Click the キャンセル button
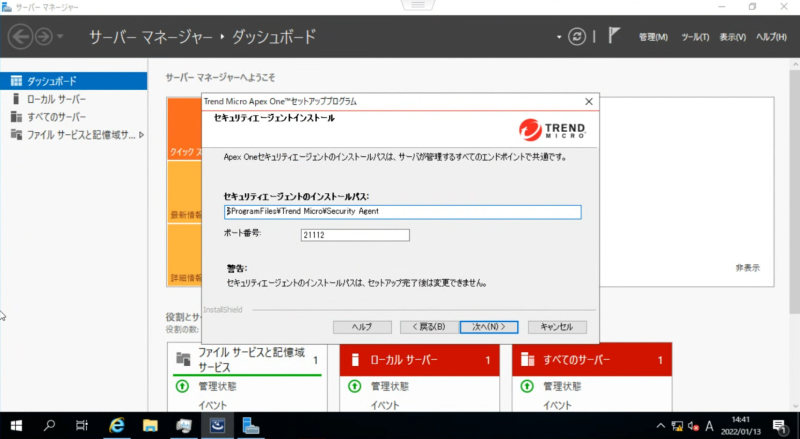Screen dimensions: 800x439 pyautogui.click(x=557, y=327)
